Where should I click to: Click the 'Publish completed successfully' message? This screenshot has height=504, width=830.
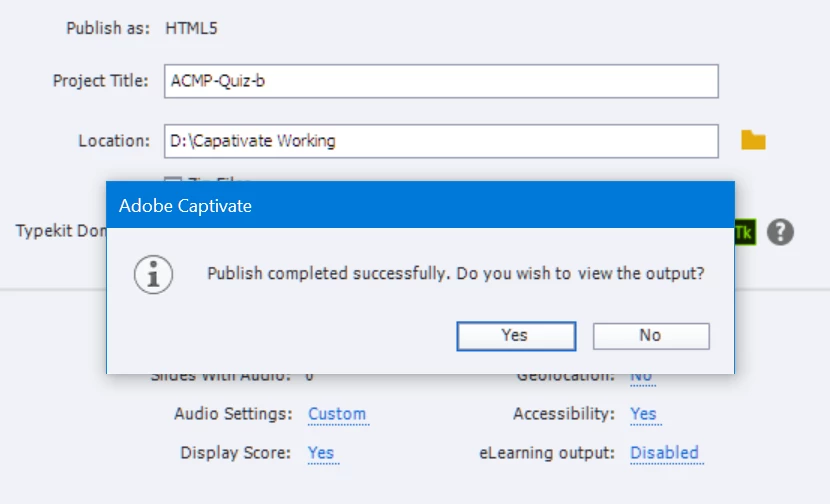coord(456,273)
